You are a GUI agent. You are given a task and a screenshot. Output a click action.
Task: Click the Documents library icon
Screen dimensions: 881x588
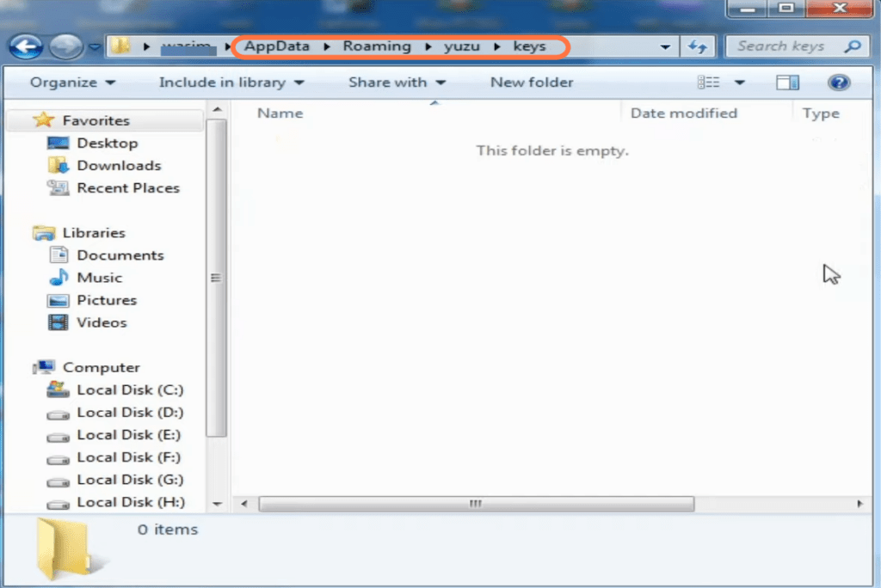tap(59, 255)
